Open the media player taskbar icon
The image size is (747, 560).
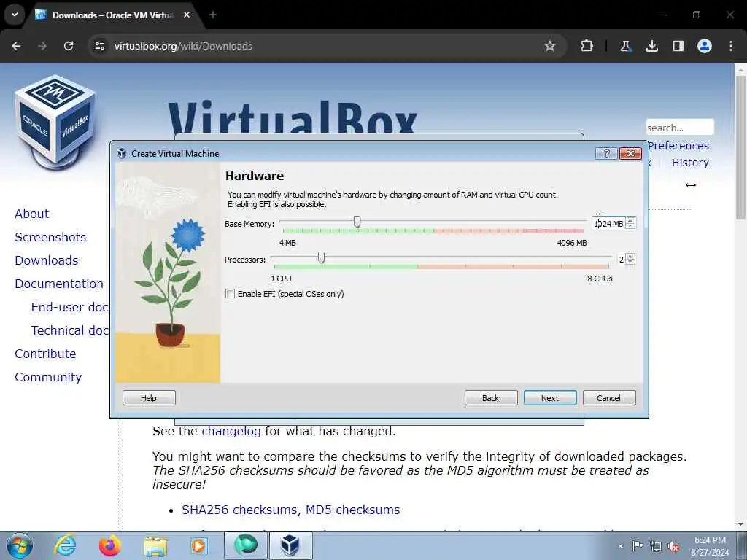tap(200, 545)
